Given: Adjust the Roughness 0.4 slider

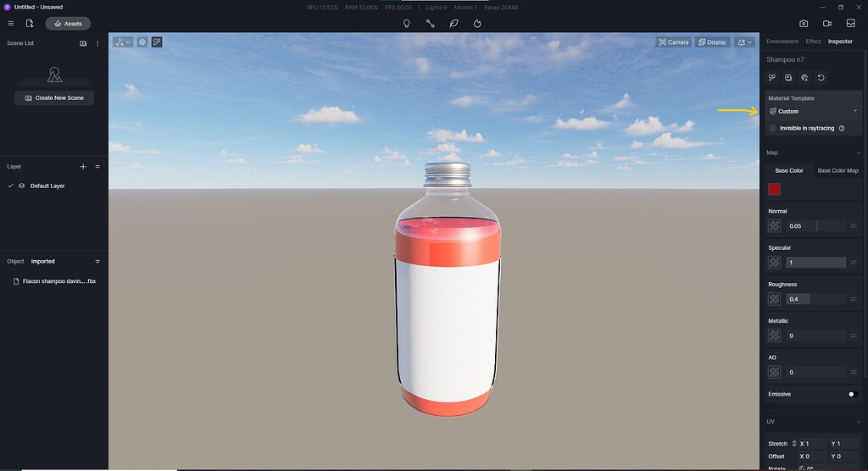Looking at the screenshot, I should (815, 299).
